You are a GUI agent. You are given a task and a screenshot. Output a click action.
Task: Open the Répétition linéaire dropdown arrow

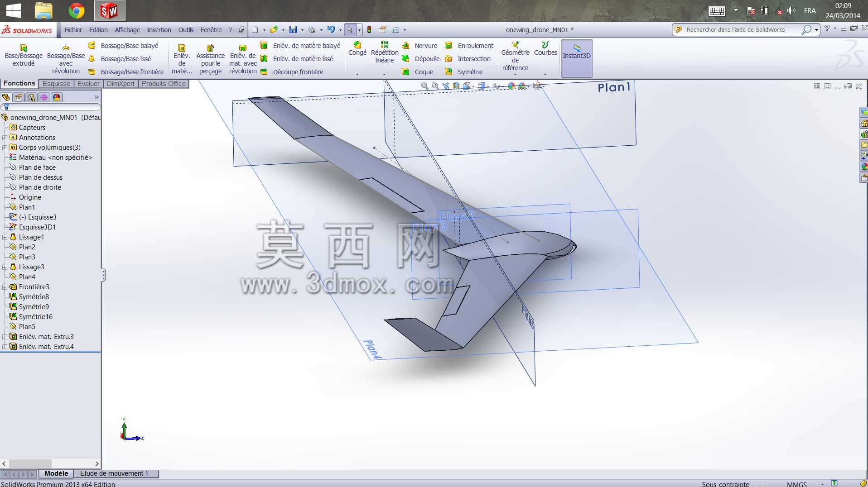[x=384, y=74]
